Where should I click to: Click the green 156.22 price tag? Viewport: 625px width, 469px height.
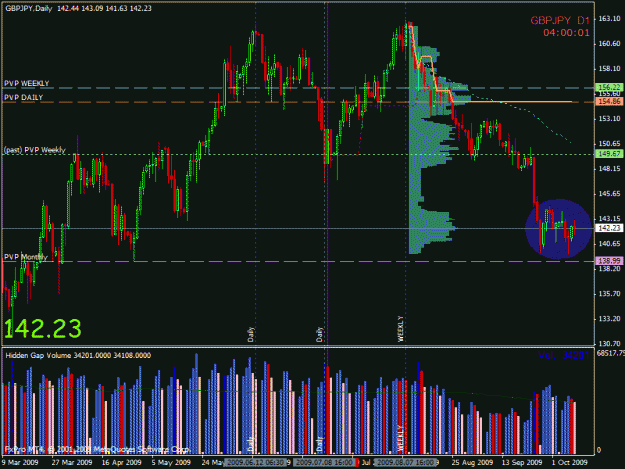609,87
